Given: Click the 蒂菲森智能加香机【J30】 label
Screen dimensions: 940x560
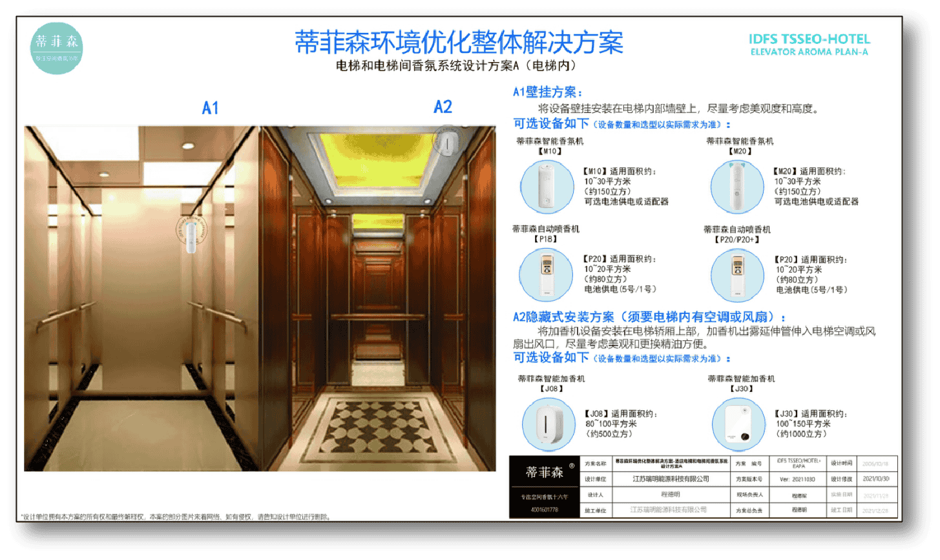Looking at the screenshot, I should pos(741,384).
